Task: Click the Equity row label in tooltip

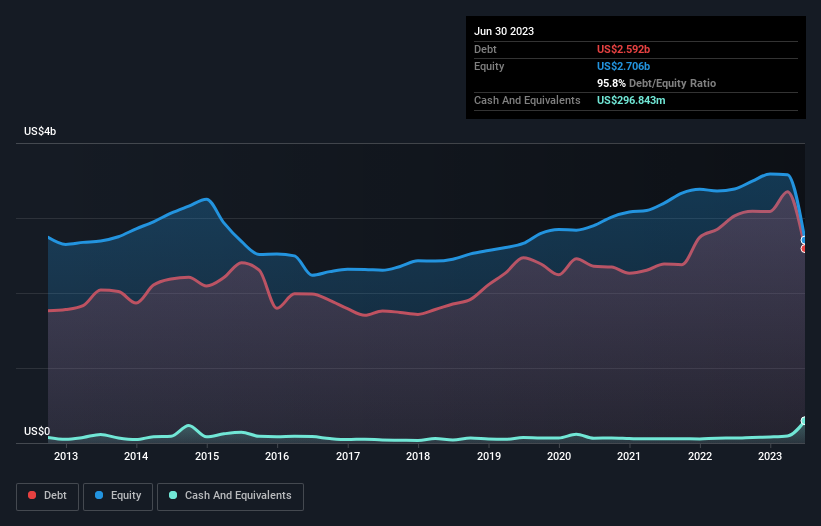Action: coord(489,66)
